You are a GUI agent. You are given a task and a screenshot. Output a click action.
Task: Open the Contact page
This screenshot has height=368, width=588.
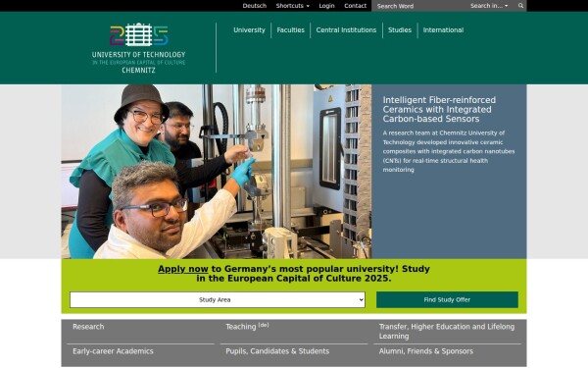pyautogui.click(x=355, y=6)
